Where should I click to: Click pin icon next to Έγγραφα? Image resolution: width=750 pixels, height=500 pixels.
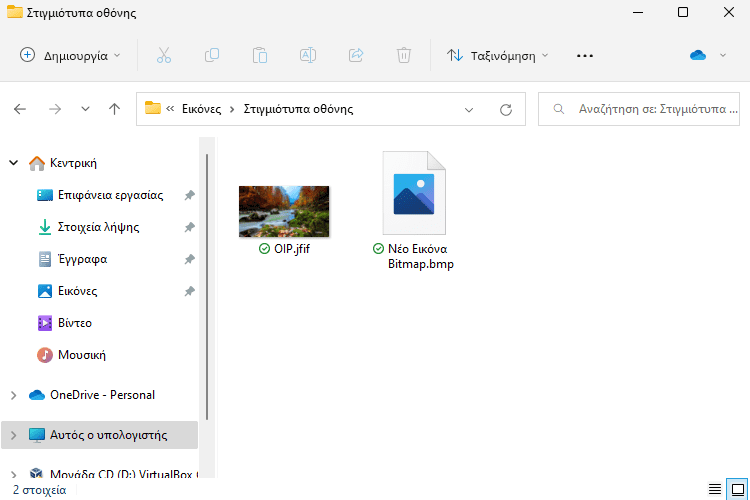coord(189,259)
